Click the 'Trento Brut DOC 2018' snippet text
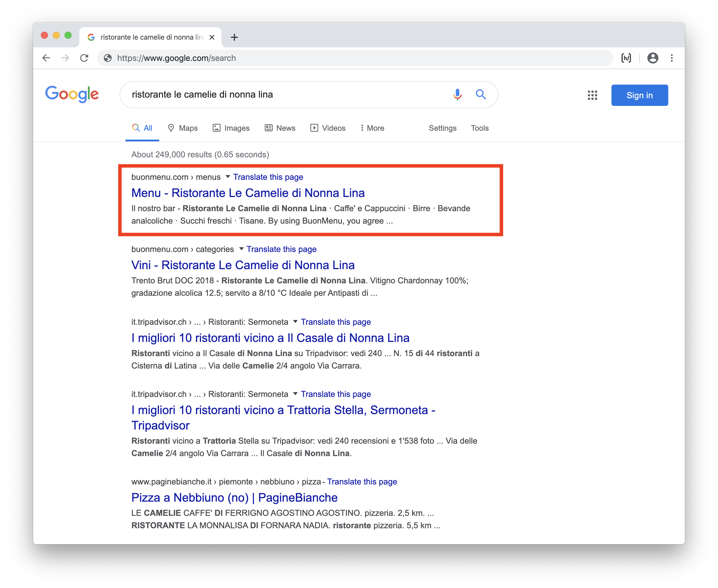 (x=172, y=280)
